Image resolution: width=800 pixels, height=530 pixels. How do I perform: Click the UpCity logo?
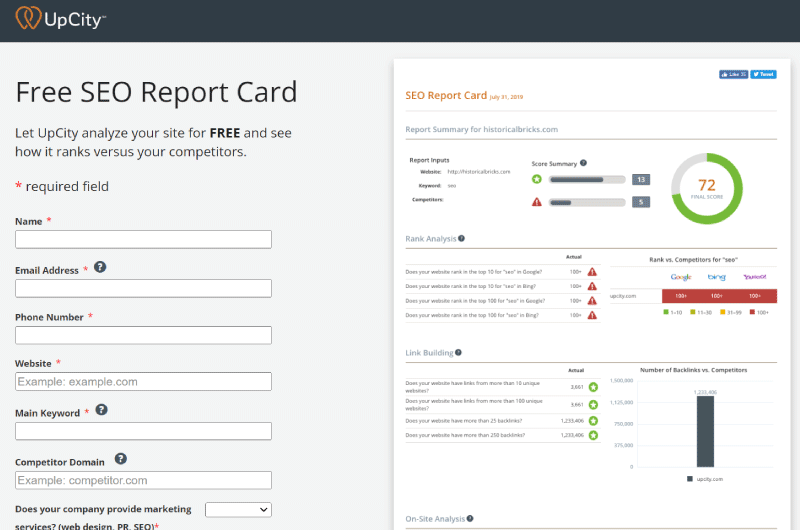(60, 18)
